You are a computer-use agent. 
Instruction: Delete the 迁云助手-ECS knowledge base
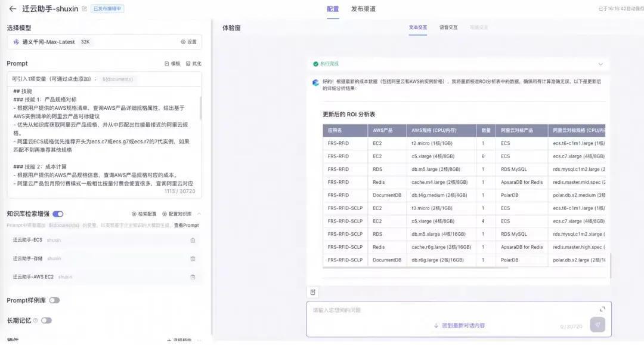point(193,241)
